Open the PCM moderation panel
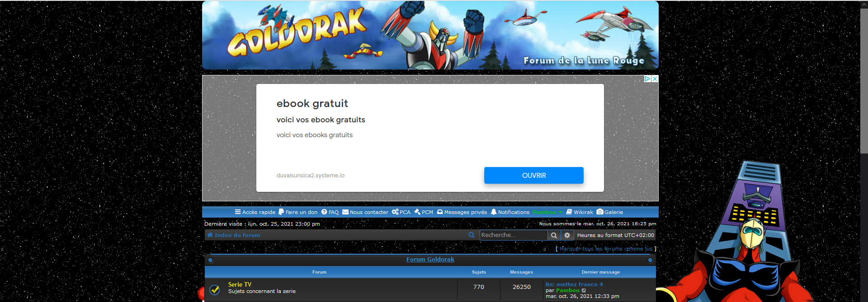 tap(424, 212)
